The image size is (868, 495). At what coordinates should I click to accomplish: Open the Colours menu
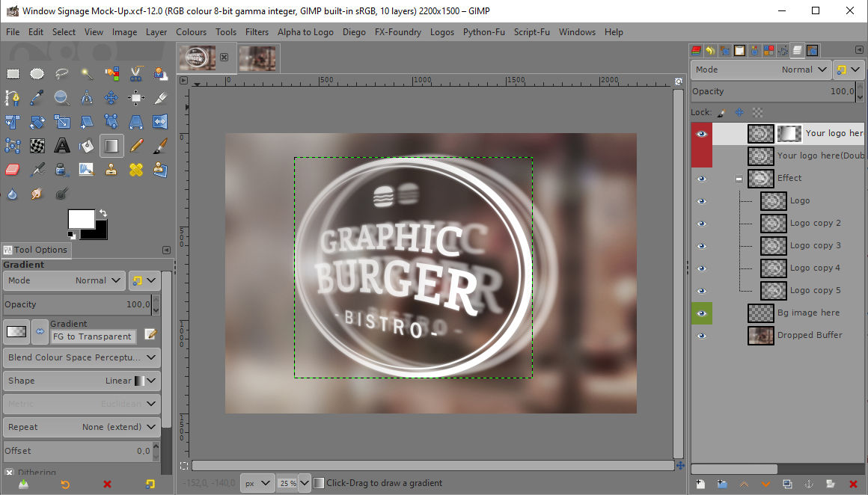pyautogui.click(x=191, y=32)
